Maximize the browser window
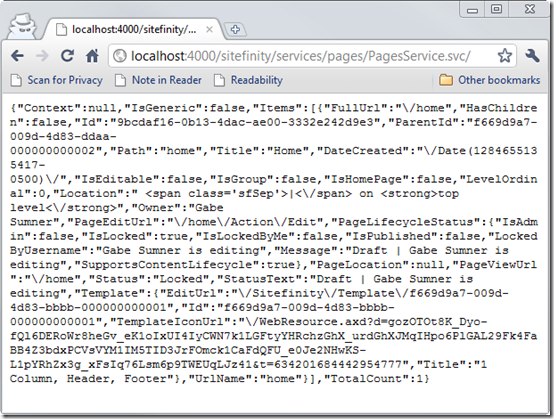Screen dimensions: 554x419 point(496,9)
